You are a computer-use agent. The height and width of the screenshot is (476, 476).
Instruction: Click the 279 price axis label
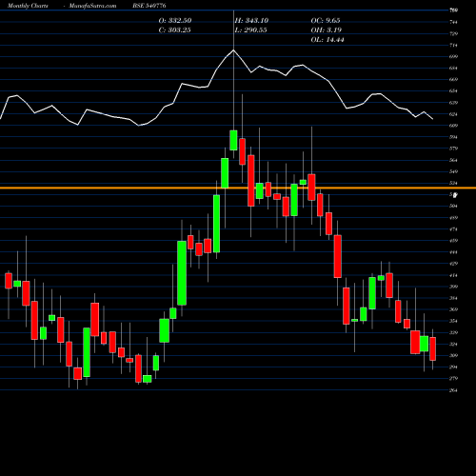tap(453, 378)
